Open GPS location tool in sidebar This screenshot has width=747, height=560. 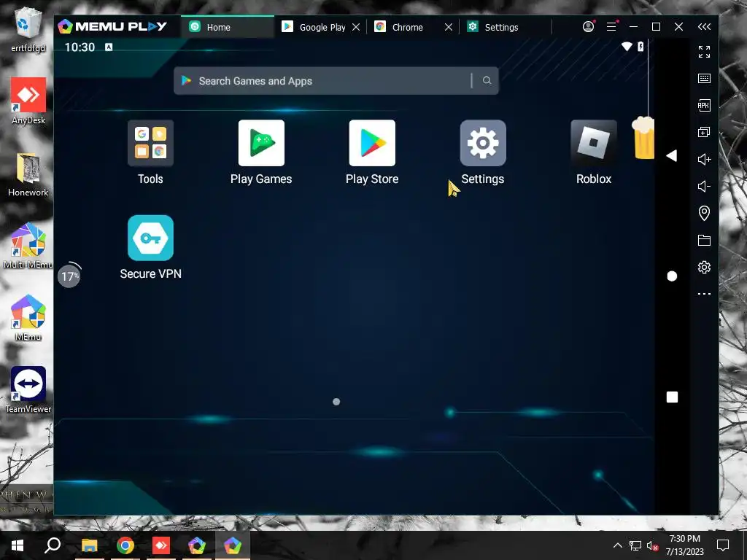coord(704,213)
